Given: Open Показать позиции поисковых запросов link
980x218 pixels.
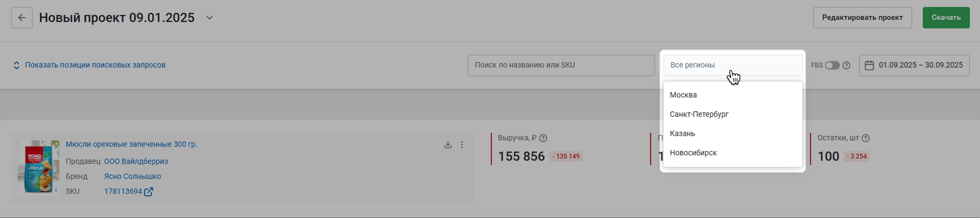Looking at the screenshot, I should [95, 65].
